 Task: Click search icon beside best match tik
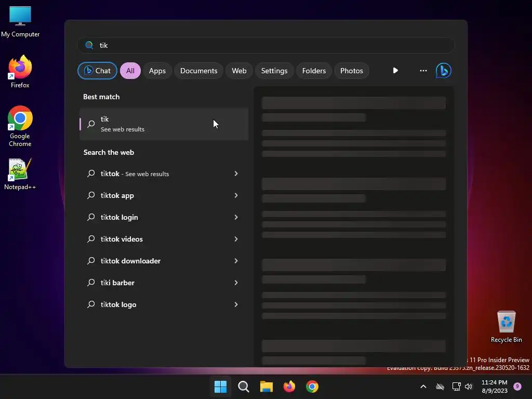click(x=91, y=124)
